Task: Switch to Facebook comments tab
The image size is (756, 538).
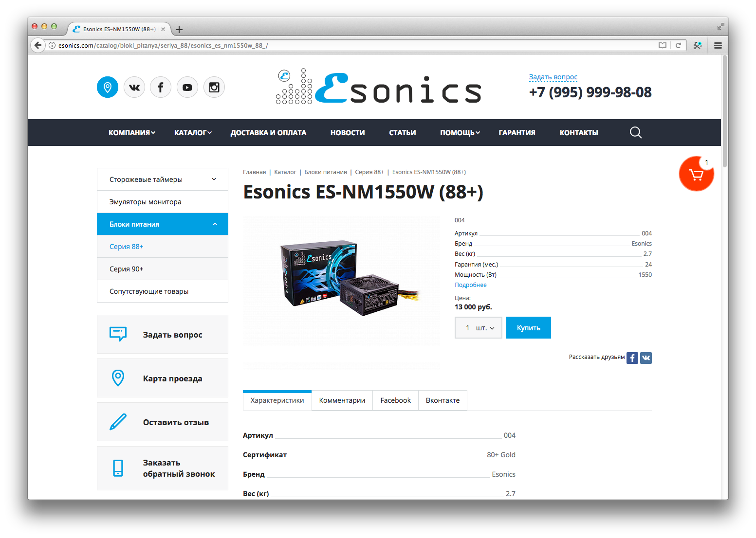Action: tap(396, 400)
